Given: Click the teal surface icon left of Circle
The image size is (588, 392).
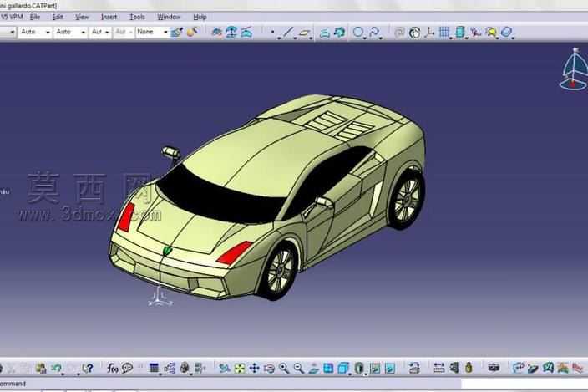Looking at the screenshot, I should pyautogui.click(x=340, y=33).
